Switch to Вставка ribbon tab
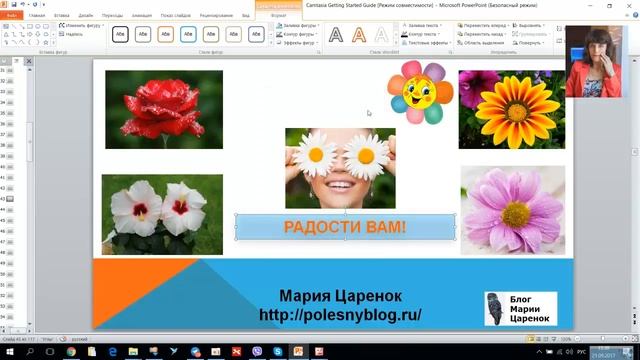Screen dimensions: 640x360 [x=62, y=16]
